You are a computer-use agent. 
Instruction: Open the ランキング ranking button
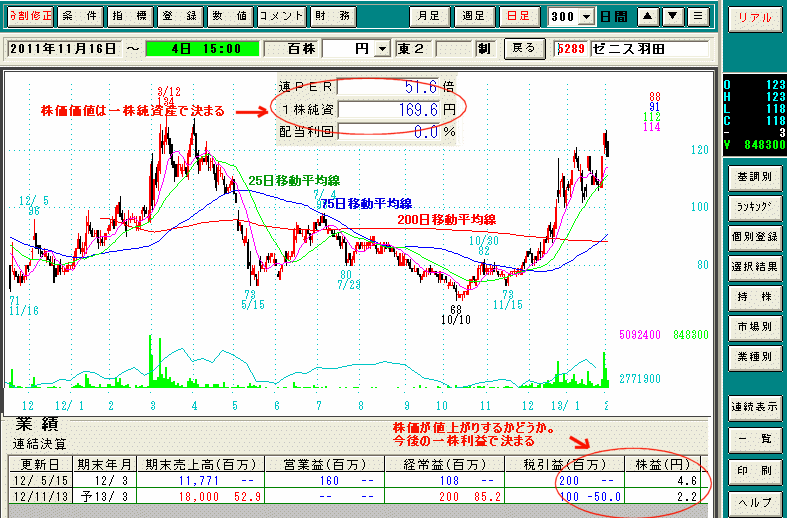pos(754,206)
